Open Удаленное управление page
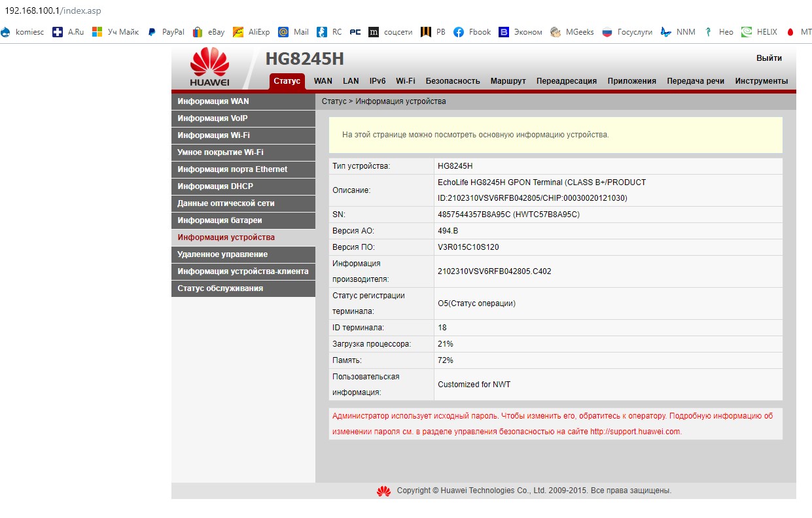This screenshot has height=518, width=812. point(243,254)
